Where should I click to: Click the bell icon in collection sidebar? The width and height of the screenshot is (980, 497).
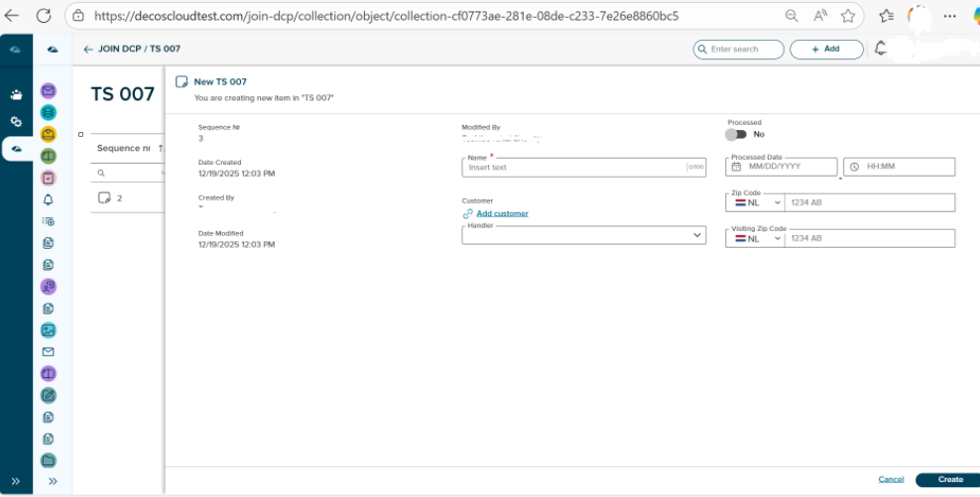click(49, 199)
